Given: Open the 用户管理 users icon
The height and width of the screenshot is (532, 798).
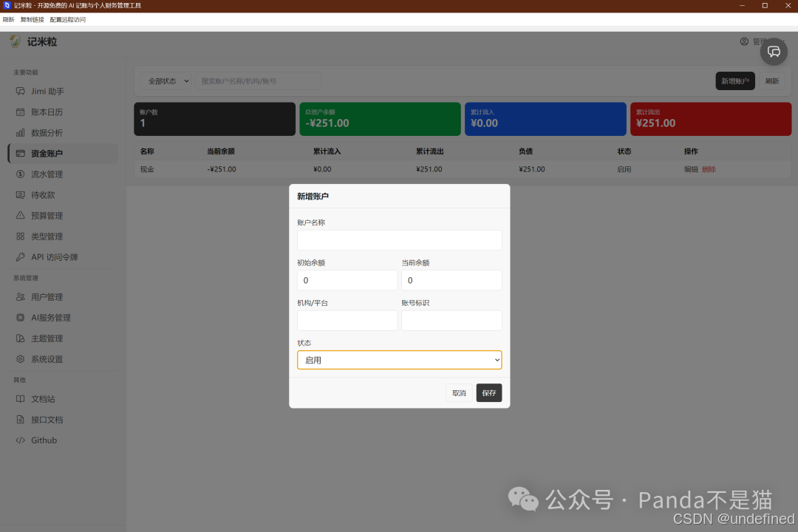Looking at the screenshot, I should [21, 297].
